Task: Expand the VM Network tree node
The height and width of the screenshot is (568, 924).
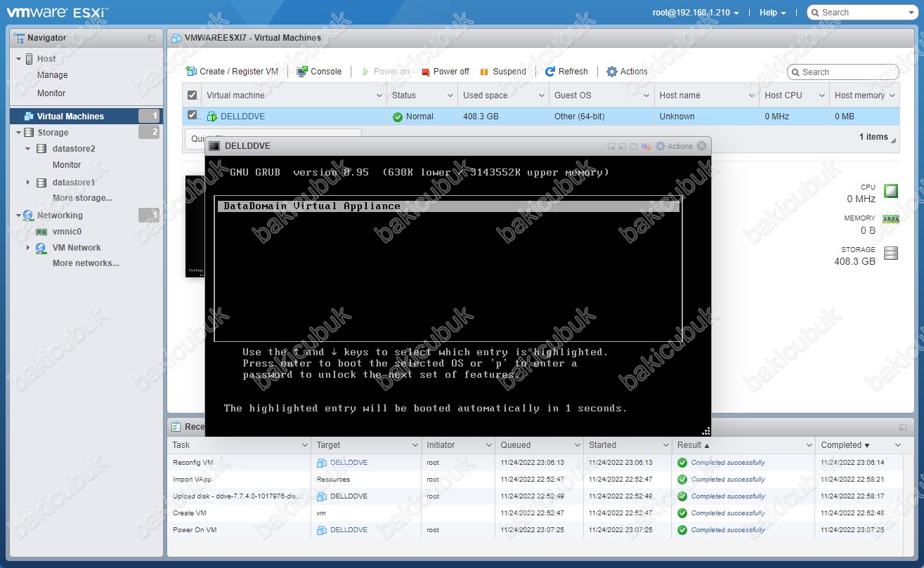Action: pyautogui.click(x=28, y=248)
